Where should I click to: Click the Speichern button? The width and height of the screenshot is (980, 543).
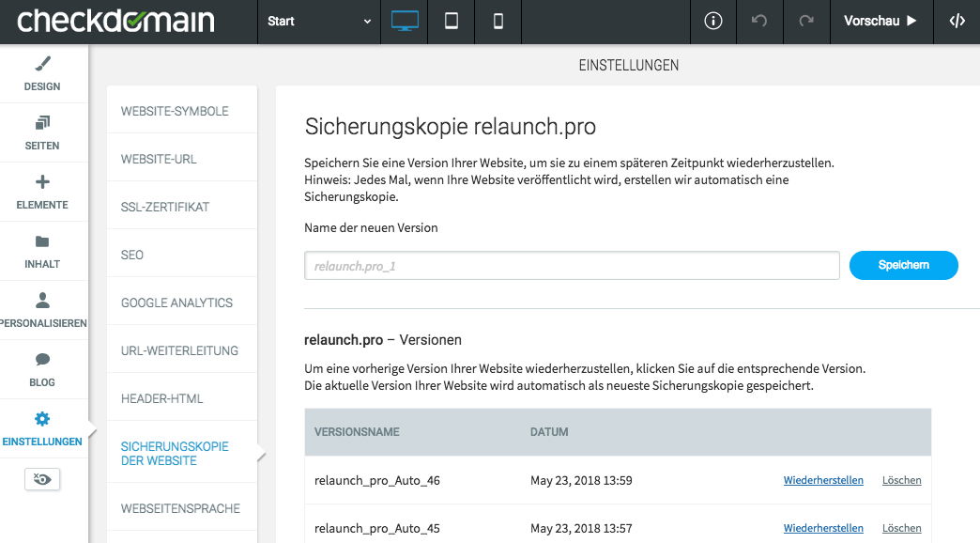(903, 265)
